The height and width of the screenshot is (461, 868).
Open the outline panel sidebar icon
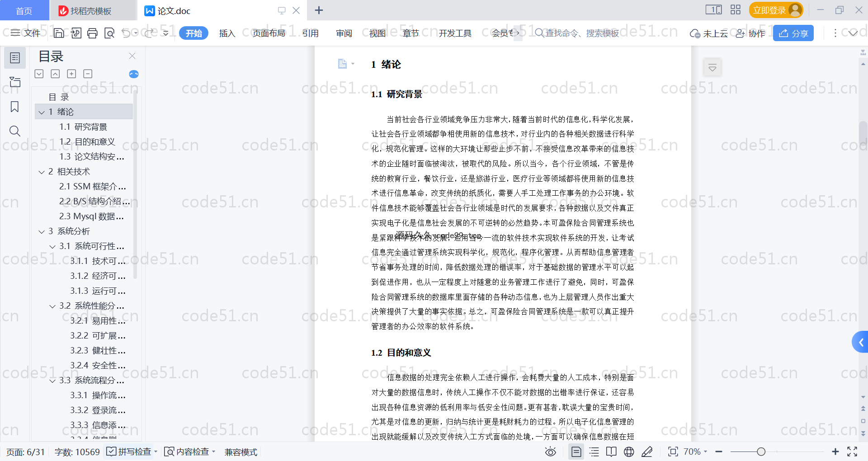coord(15,58)
